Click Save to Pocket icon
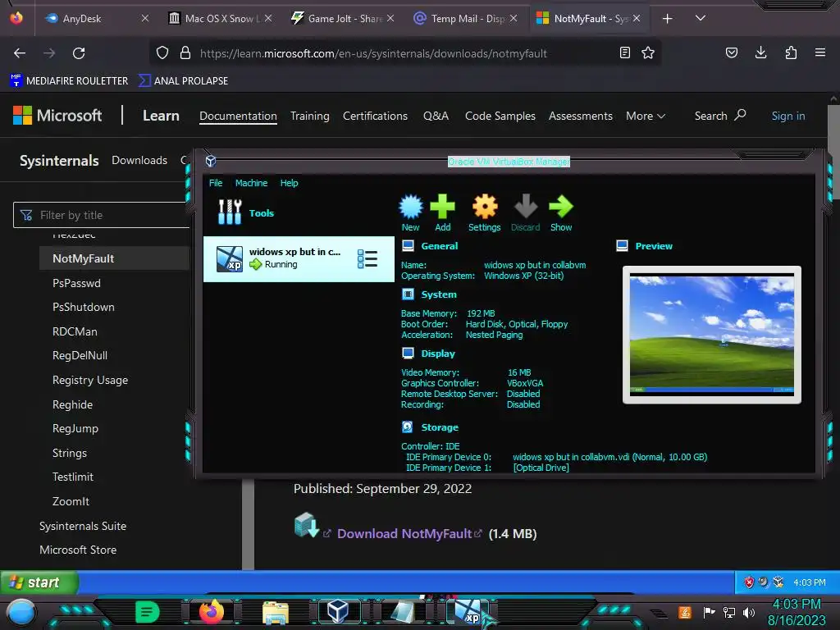840x630 pixels. pos(731,52)
